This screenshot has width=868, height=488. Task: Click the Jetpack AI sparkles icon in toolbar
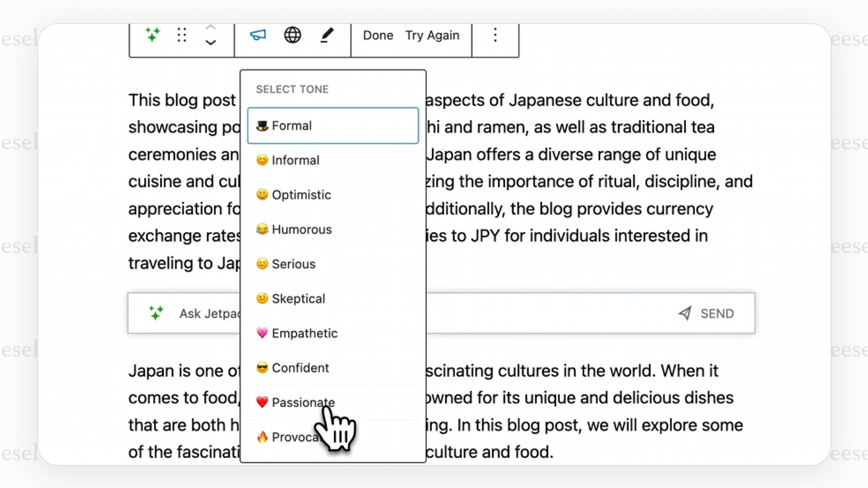pyautogui.click(x=152, y=35)
